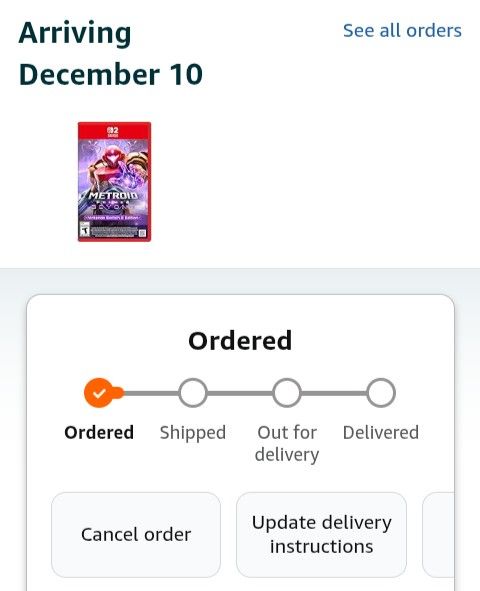This screenshot has height=591, width=480.
Task: Click the Shipped label under the tracker
Action: pyautogui.click(x=193, y=433)
